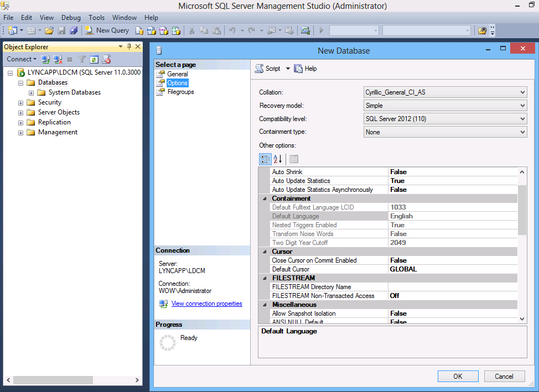
Task: Click Connect Object Explorer icon
Action: [45, 59]
